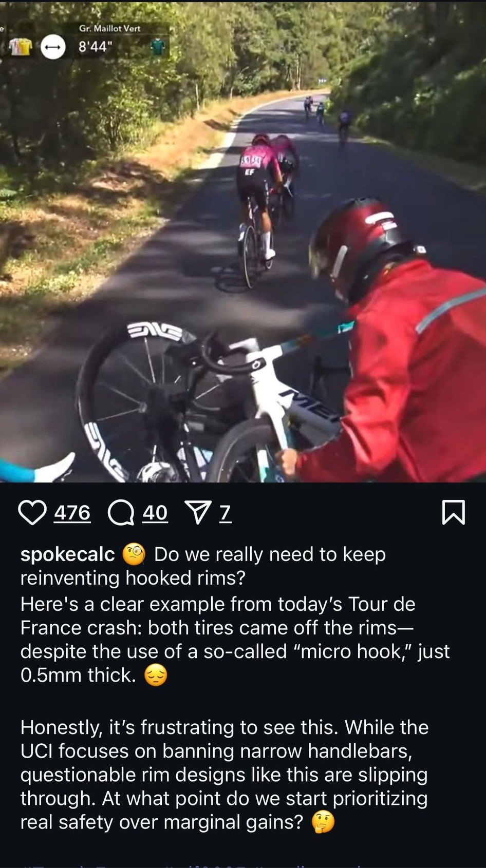View the 40 comments count

point(155,513)
